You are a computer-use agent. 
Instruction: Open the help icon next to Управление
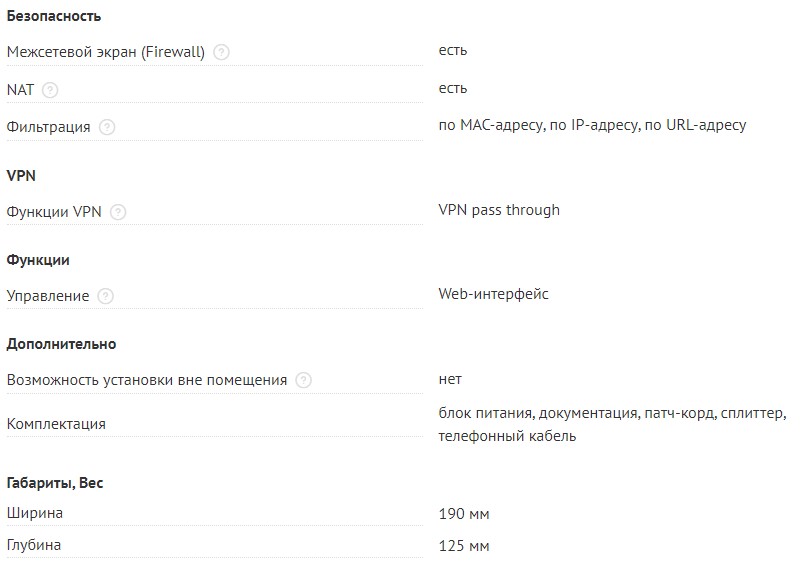pyautogui.click(x=106, y=296)
